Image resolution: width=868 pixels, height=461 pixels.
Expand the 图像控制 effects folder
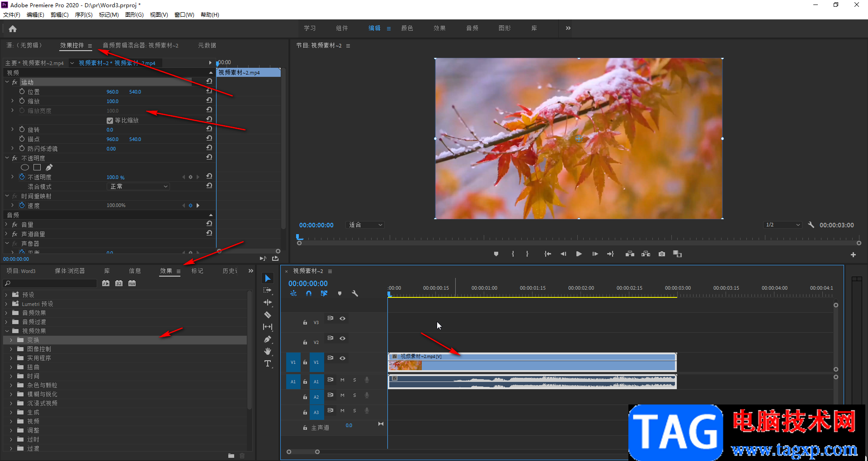coord(11,349)
